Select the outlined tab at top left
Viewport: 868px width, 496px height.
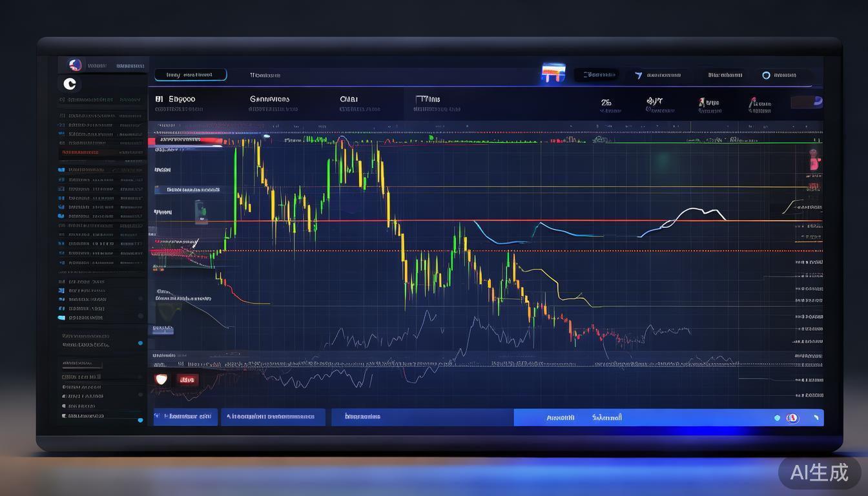point(191,75)
